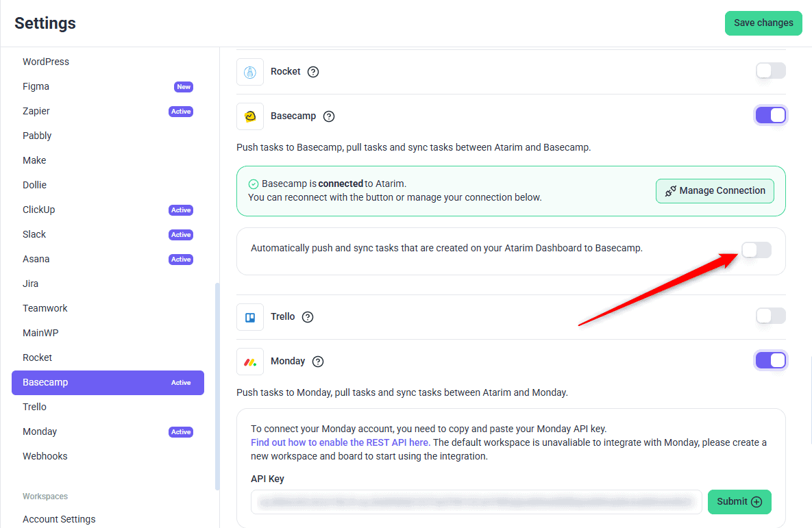Click the sidebar vertical scrollbar
812x528 pixels.
[x=217, y=386]
